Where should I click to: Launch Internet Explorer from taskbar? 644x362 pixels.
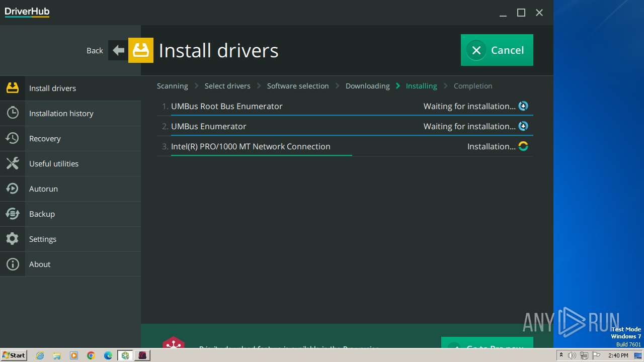[40, 355]
